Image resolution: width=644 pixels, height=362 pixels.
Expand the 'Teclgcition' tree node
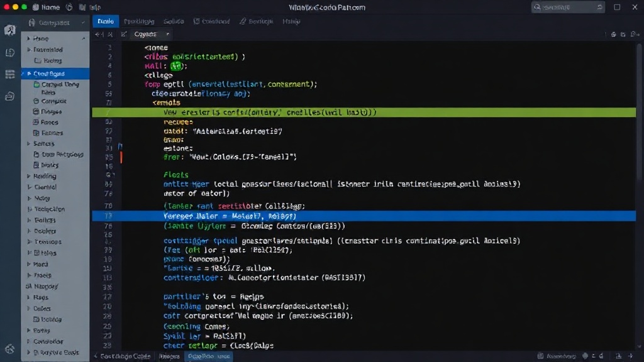30,209
